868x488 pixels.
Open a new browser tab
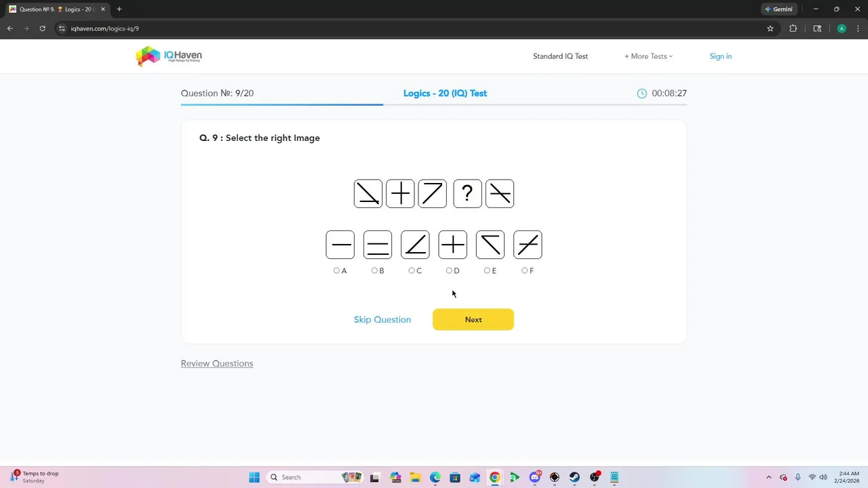click(119, 9)
